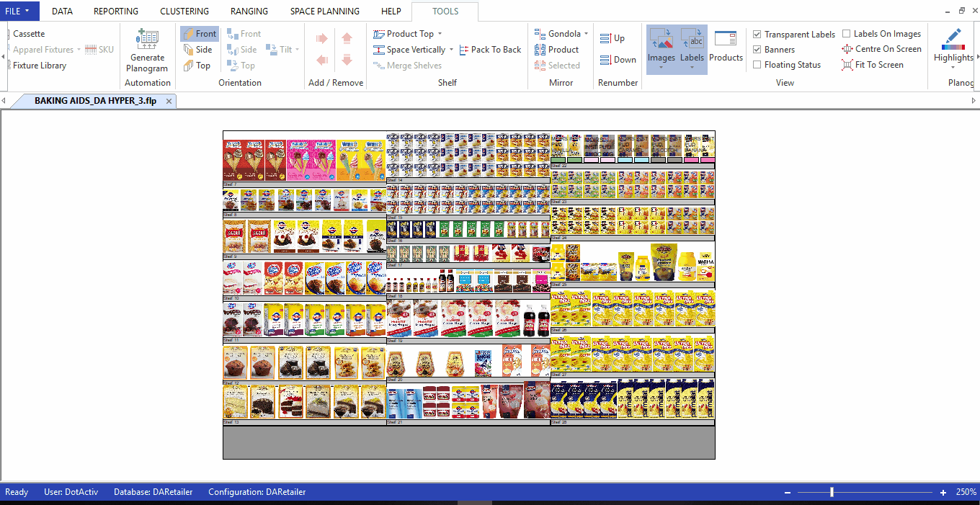
Task: Mirror the Gondola
Action: coord(557,34)
